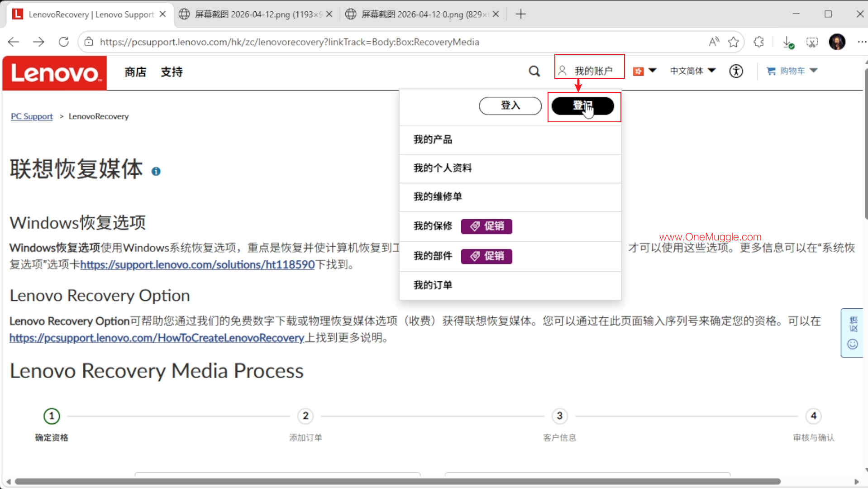Click the LenovoRecovery breadcrumb text
868x489 pixels.
coord(99,116)
